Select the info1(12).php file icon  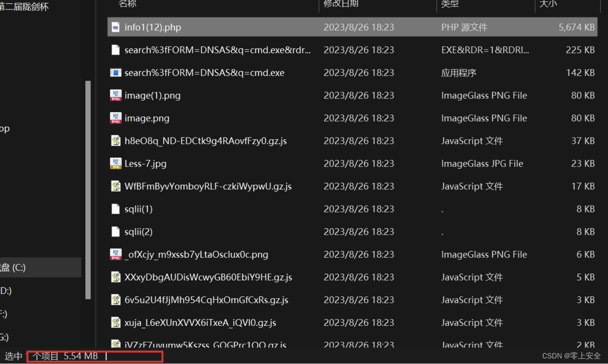(116, 27)
